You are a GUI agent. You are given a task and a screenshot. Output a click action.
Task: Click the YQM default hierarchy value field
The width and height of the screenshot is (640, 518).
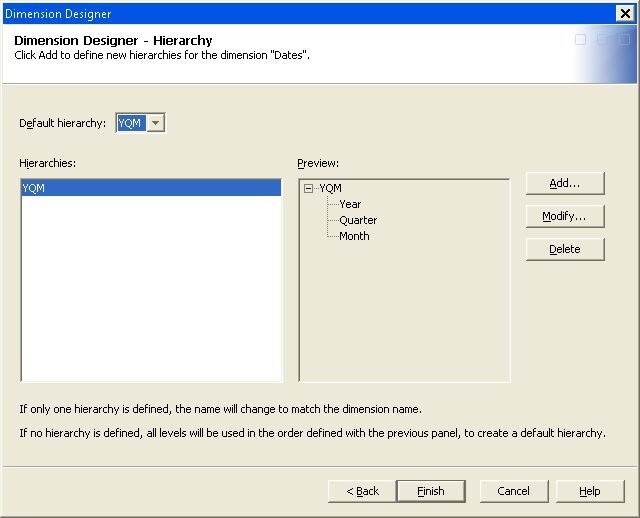tap(131, 123)
